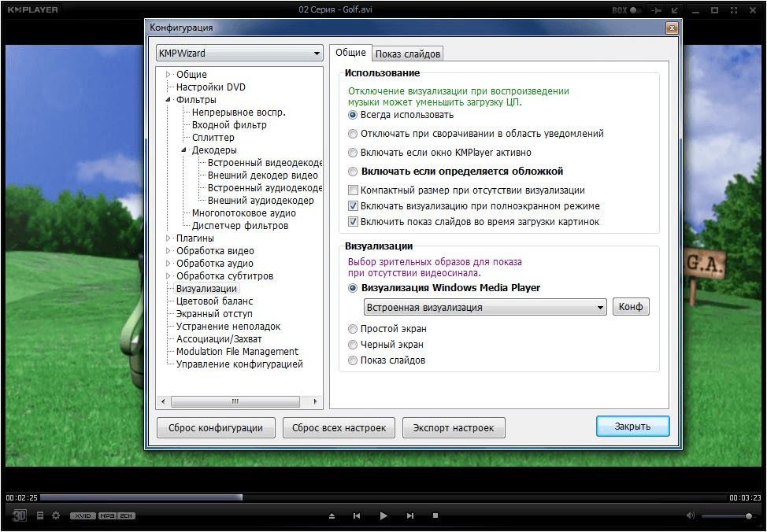
Task: Seek within the playback progress bar
Action: (383, 498)
